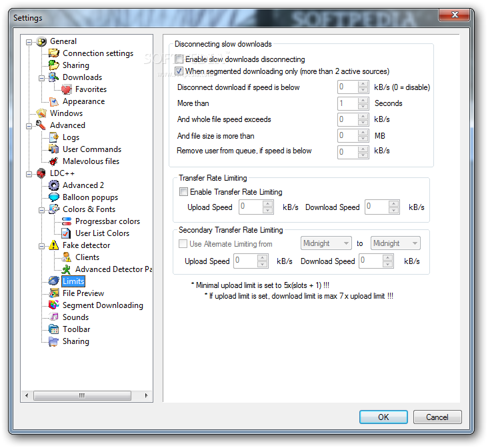Open Balloon popups settings
The height and width of the screenshot is (448, 488).
(x=90, y=197)
